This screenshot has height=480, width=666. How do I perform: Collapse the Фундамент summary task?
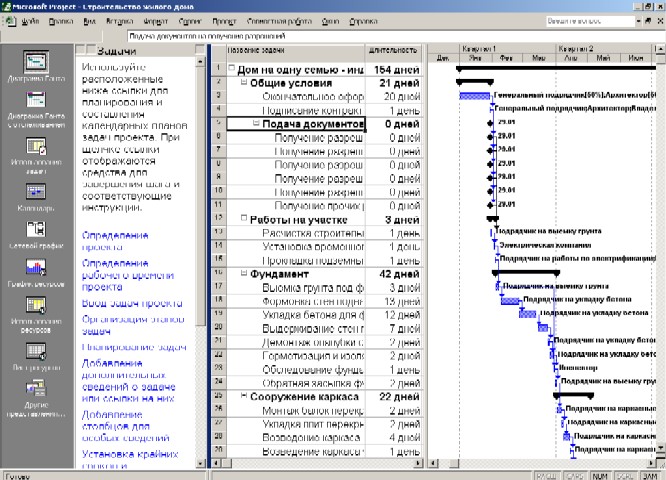pos(244,273)
